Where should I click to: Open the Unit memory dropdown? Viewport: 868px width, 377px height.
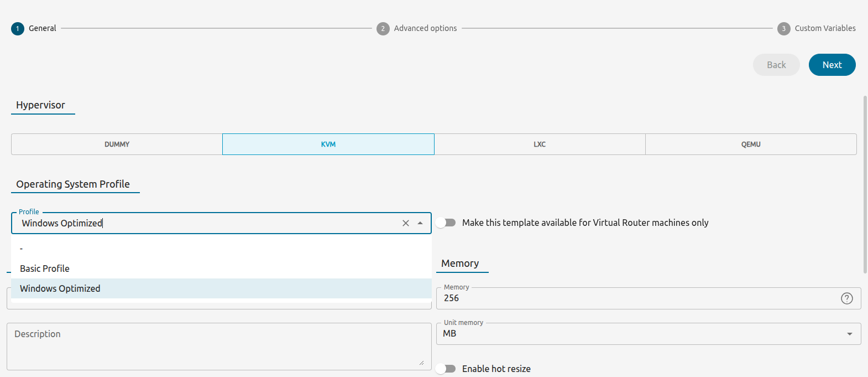pyautogui.click(x=648, y=334)
